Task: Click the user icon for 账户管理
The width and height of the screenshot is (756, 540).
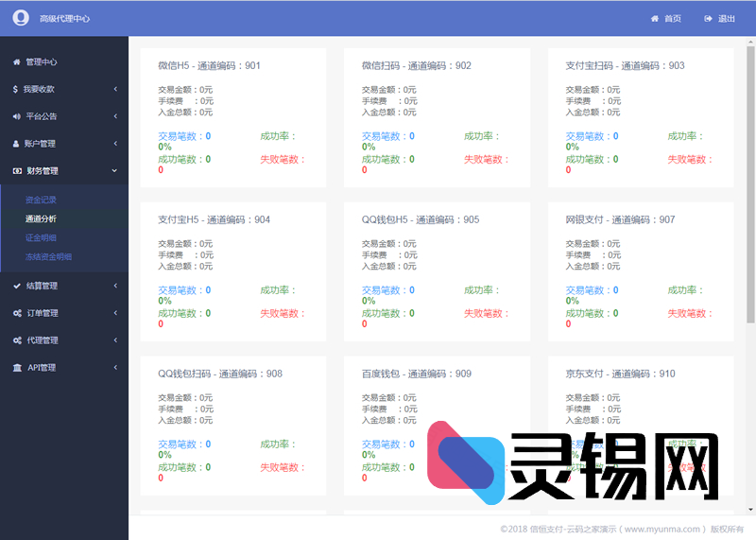Action: (16, 144)
